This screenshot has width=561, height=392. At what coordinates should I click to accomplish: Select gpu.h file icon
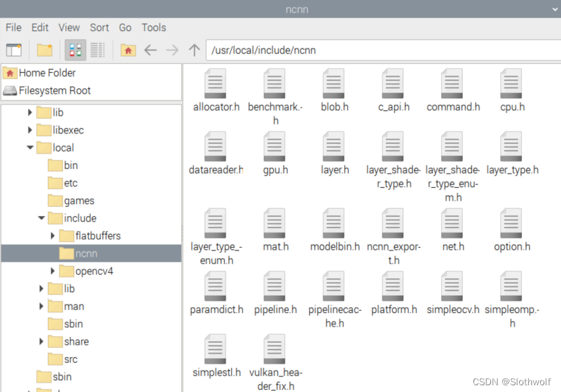(274, 146)
